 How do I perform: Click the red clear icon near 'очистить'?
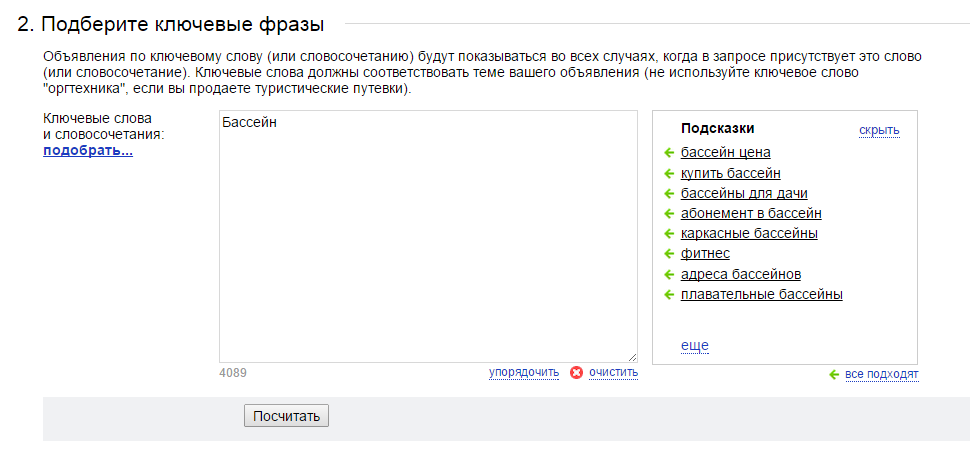pyautogui.click(x=577, y=373)
